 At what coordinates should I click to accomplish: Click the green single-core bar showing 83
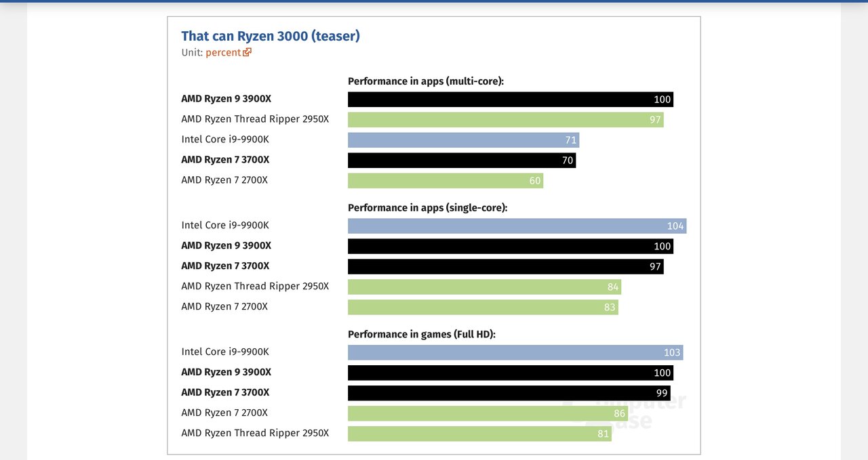coord(483,308)
